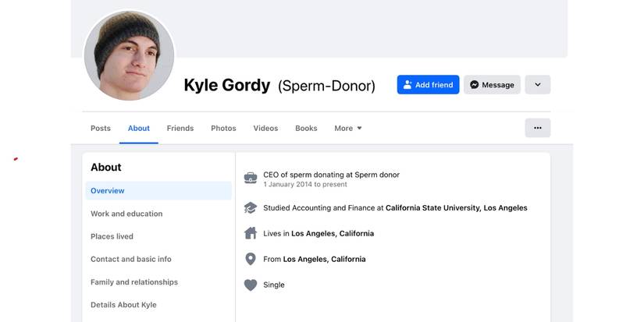Click the three-dots options button in tab bar
Viewport: 644px width, 322px height.
coord(537,128)
